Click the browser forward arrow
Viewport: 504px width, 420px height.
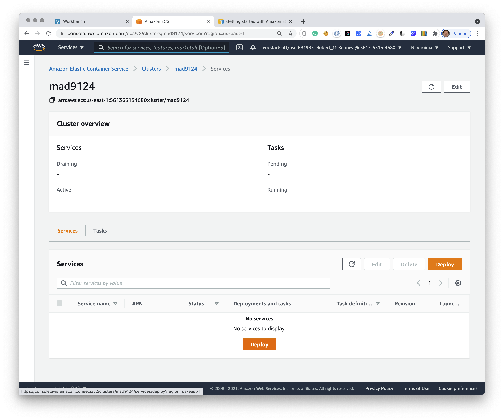click(x=37, y=33)
